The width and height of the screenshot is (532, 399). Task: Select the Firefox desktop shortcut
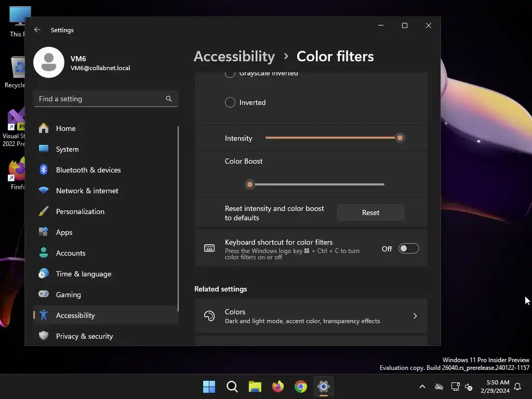pos(16,174)
